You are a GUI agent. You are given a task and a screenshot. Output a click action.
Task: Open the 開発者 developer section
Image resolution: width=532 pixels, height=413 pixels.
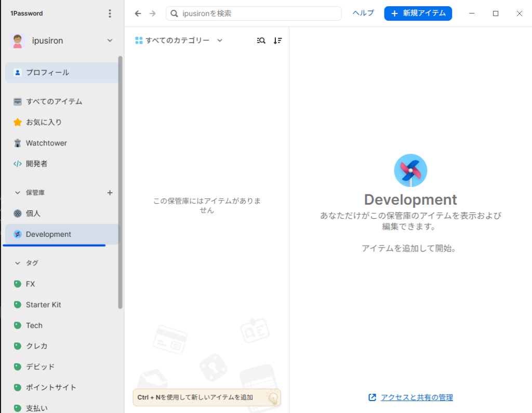tap(36, 164)
